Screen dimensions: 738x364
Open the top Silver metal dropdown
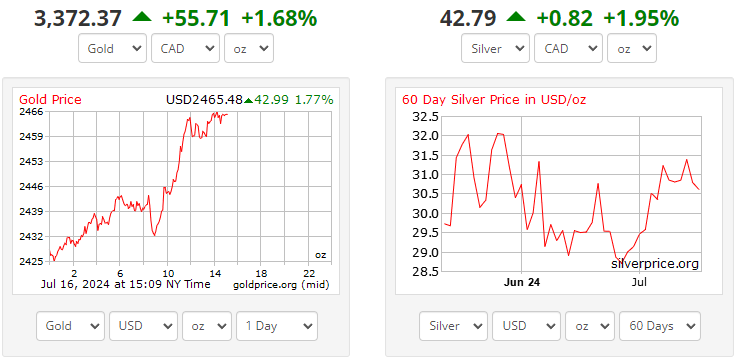[496, 48]
